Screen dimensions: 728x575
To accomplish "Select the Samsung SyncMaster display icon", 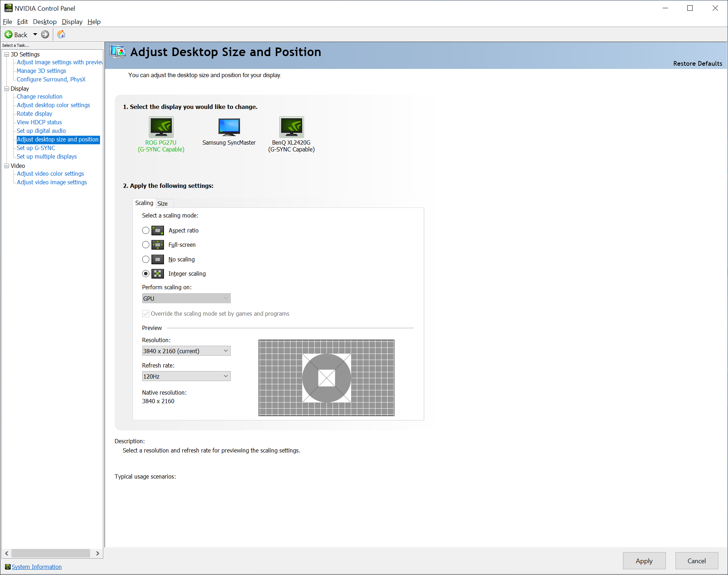I will coord(229,127).
